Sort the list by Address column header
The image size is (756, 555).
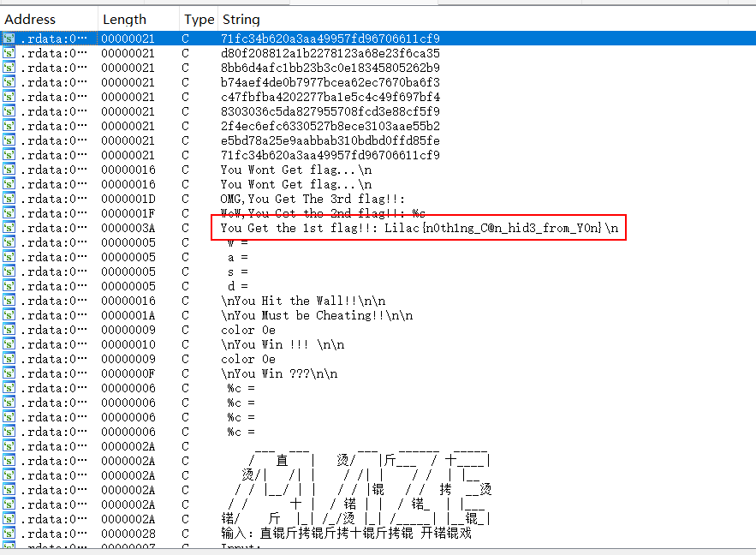point(31,19)
